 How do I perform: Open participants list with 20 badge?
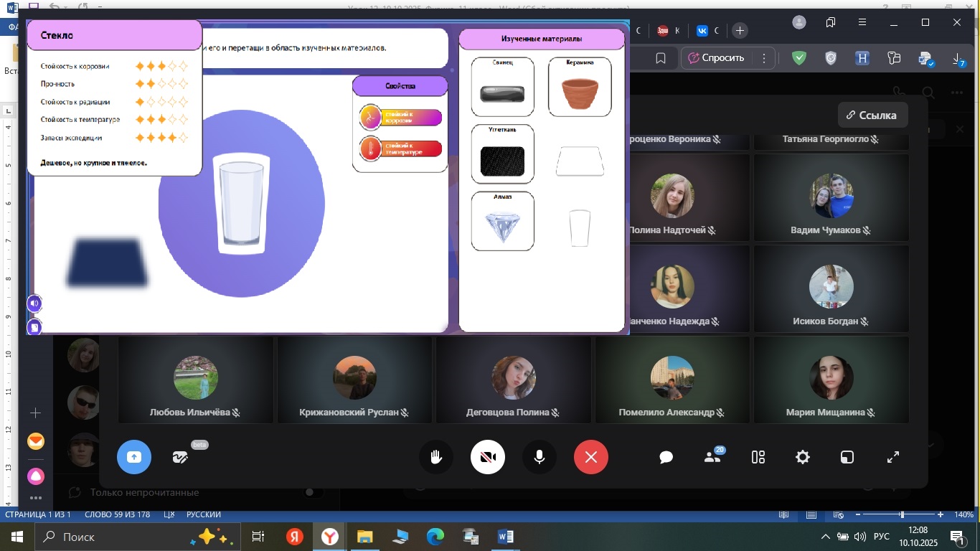coord(712,457)
